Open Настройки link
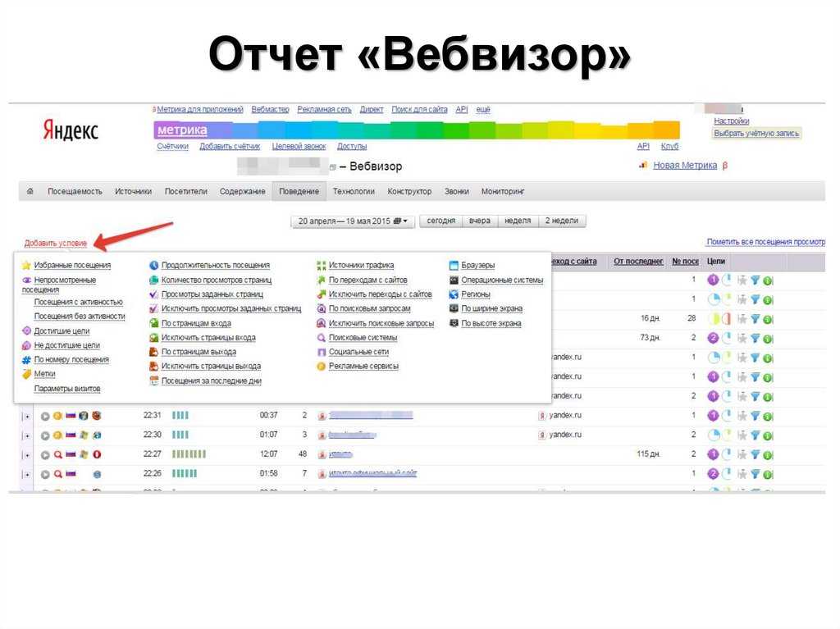The width and height of the screenshot is (840, 629). (731, 121)
